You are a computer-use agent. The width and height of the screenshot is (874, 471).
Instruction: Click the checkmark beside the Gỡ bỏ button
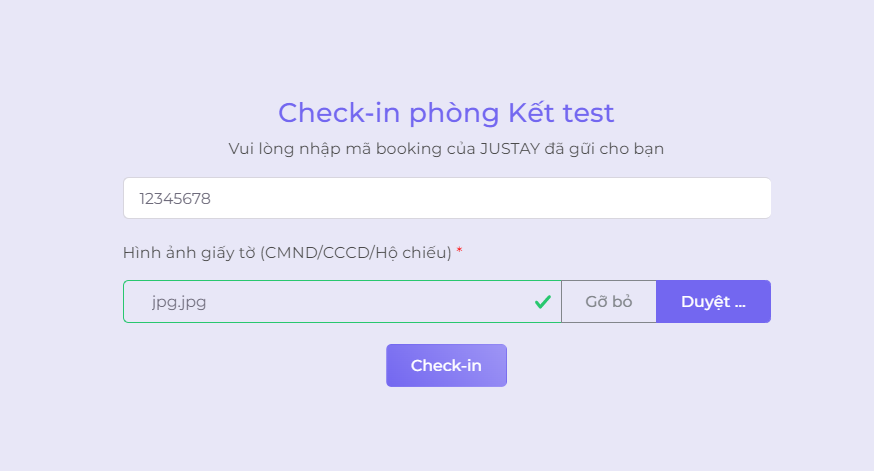(x=543, y=301)
